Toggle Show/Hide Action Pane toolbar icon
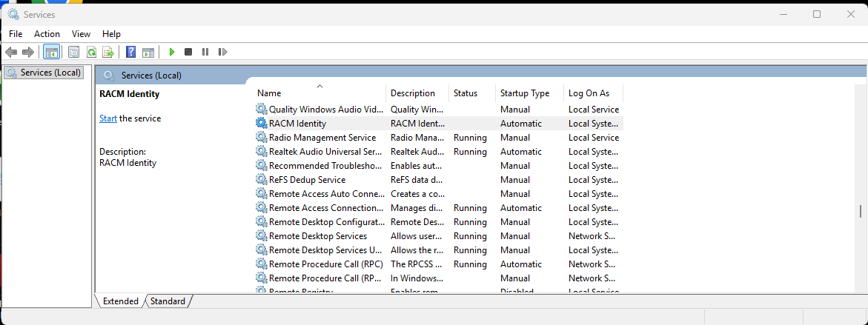The image size is (868, 325). pos(148,52)
